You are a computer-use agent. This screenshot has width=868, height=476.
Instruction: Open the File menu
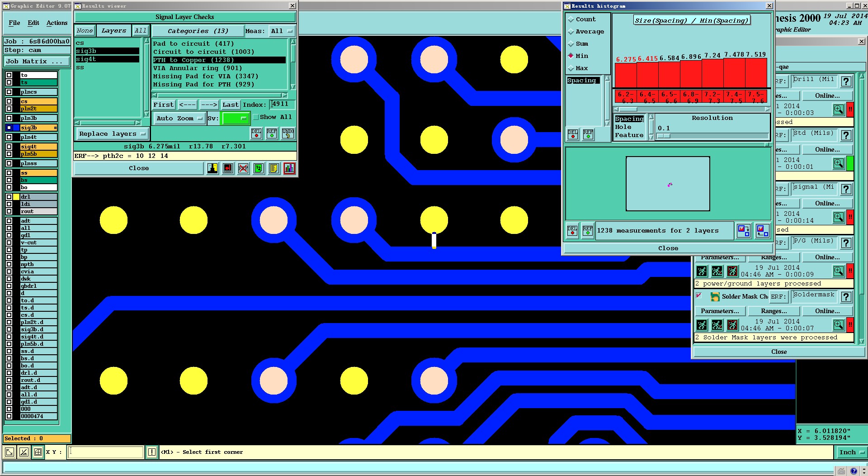14,23
